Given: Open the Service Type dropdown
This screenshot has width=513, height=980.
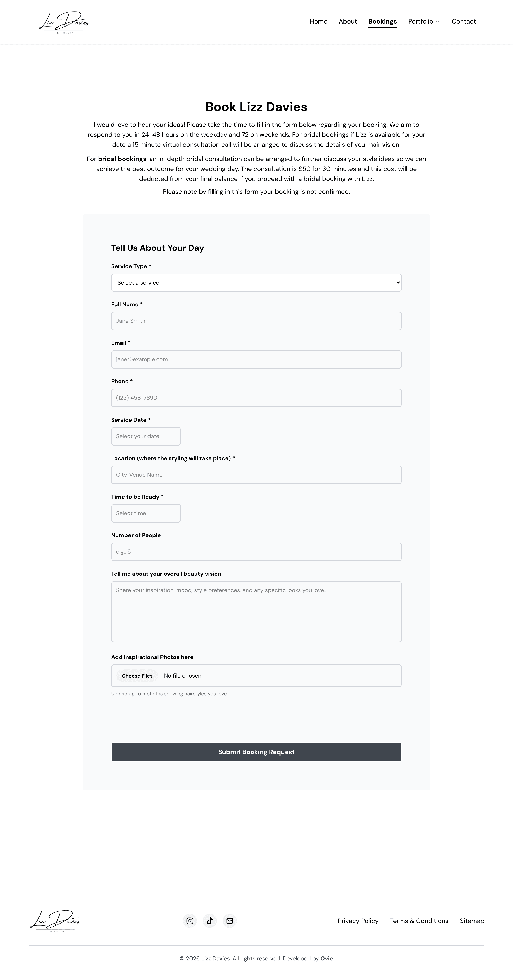Looking at the screenshot, I should tap(256, 283).
